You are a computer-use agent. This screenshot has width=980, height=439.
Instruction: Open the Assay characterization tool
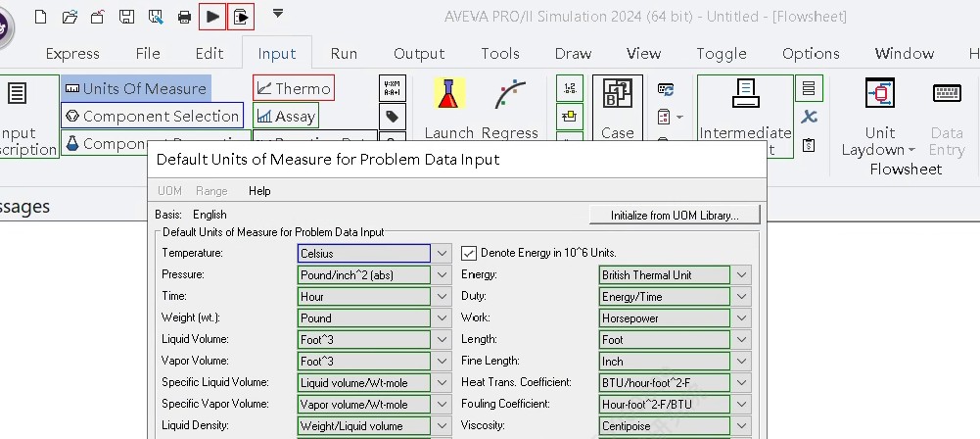286,116
